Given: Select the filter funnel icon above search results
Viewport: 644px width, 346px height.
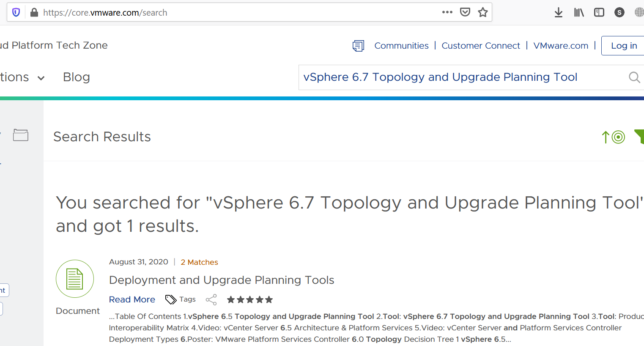Looking at the screenshot, I should 640,136.
